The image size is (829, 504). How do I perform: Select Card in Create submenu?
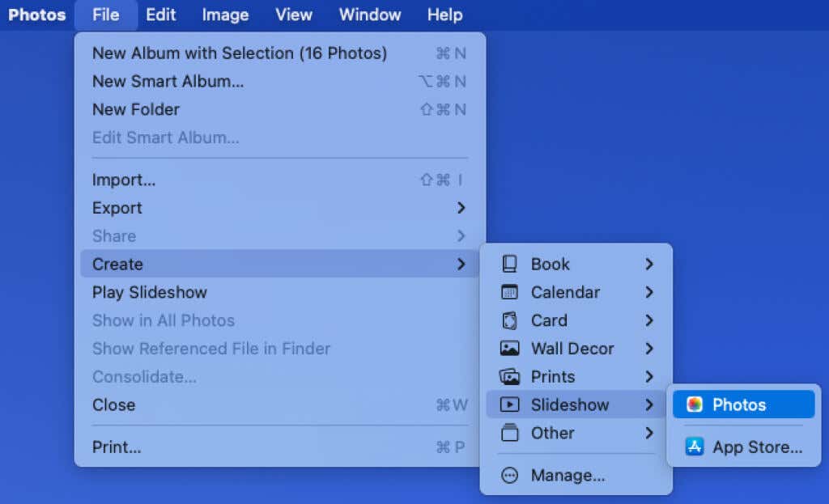point(576,320)
